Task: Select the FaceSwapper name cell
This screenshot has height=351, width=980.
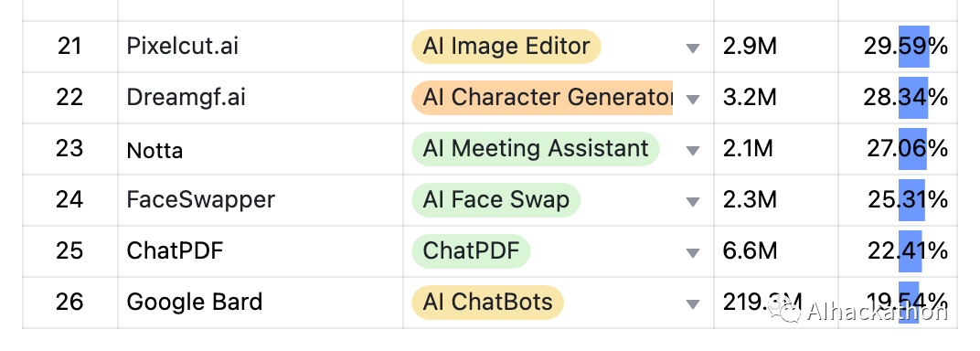Action: click(x=261, y=200)
